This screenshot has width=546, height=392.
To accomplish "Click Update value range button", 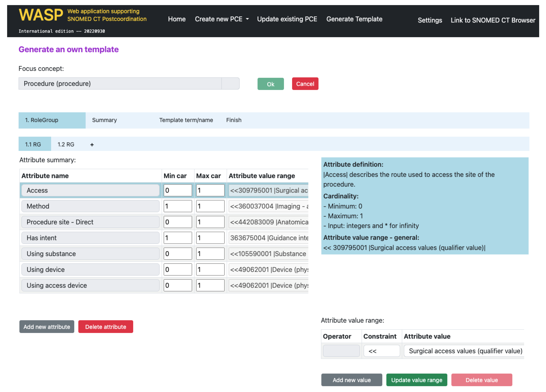I will [x=416, y=380].
